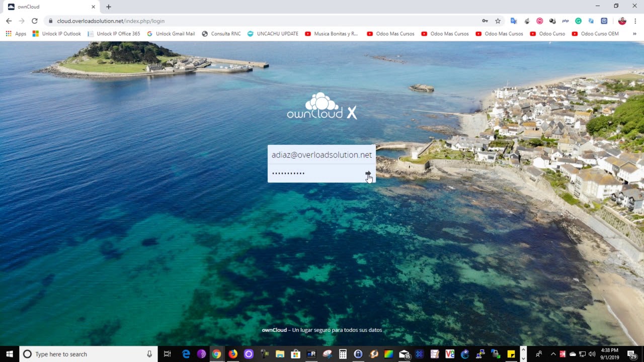Viewport: 644px width, 362px height.
Task: Open the People icon in taskbar
Action: pos(539,354)
